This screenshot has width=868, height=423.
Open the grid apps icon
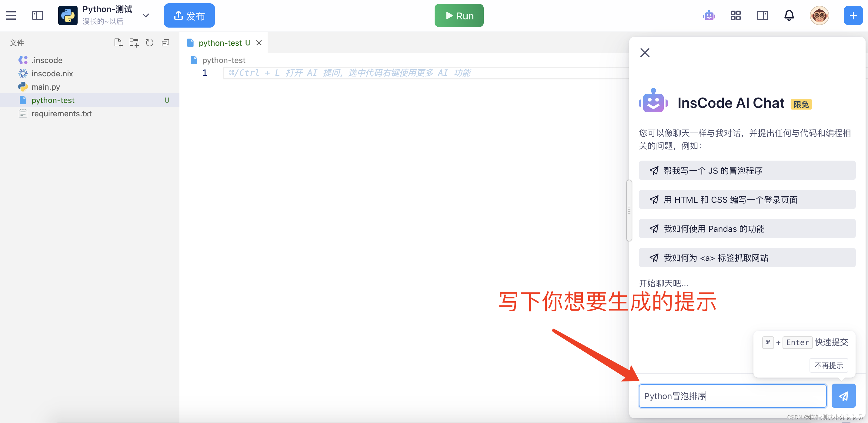pos(736,15)
